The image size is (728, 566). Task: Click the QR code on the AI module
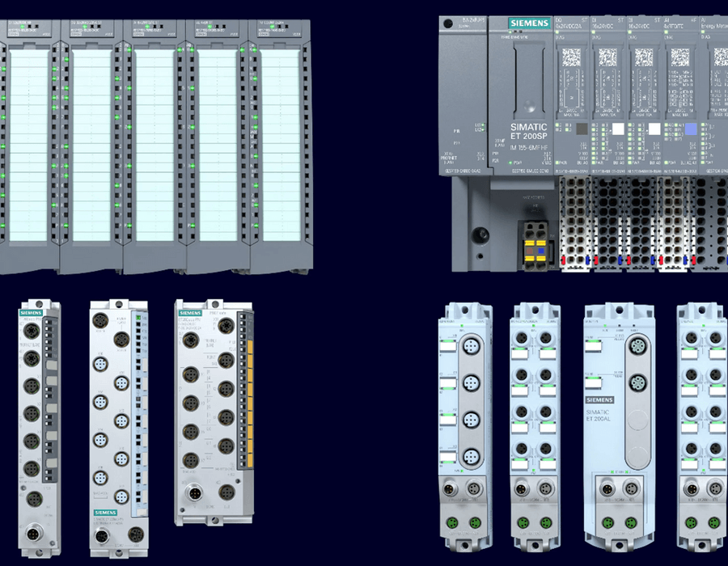click(681, 57)
